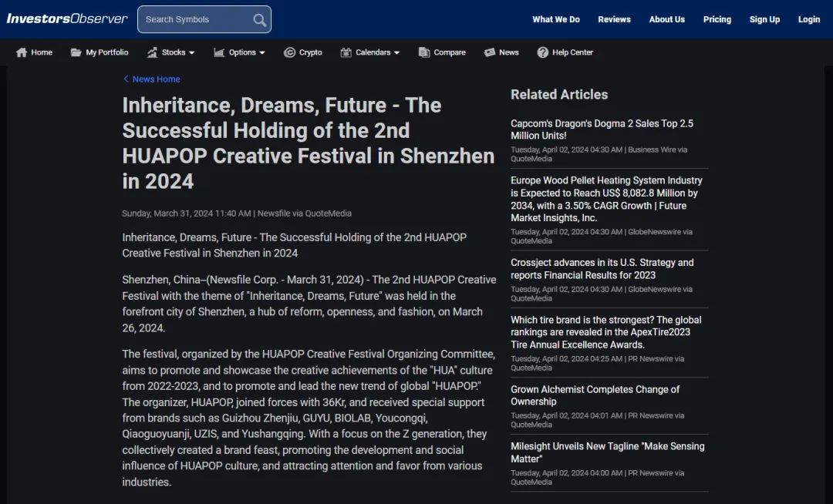Click the Help Center question-mark icon
Viewport: 833px width, 504px height.
point(542,52)
